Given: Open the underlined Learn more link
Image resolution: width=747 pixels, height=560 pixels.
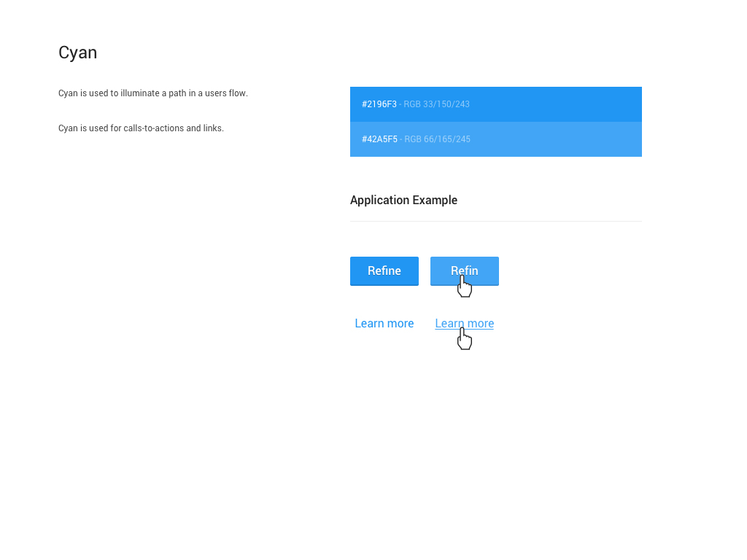Looking at the screenshot, I should [x=465, y=323].
